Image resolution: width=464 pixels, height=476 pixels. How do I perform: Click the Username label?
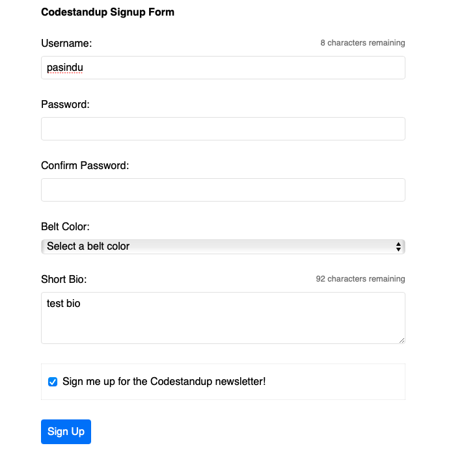(66, 44)
